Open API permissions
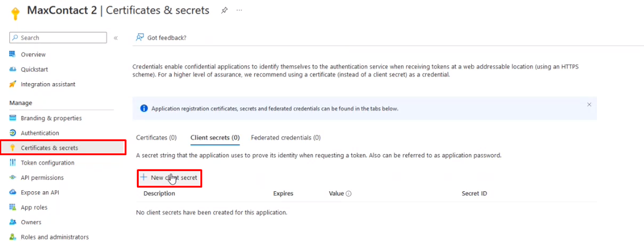This screenshot has width=644, height=242. point(42,177)
